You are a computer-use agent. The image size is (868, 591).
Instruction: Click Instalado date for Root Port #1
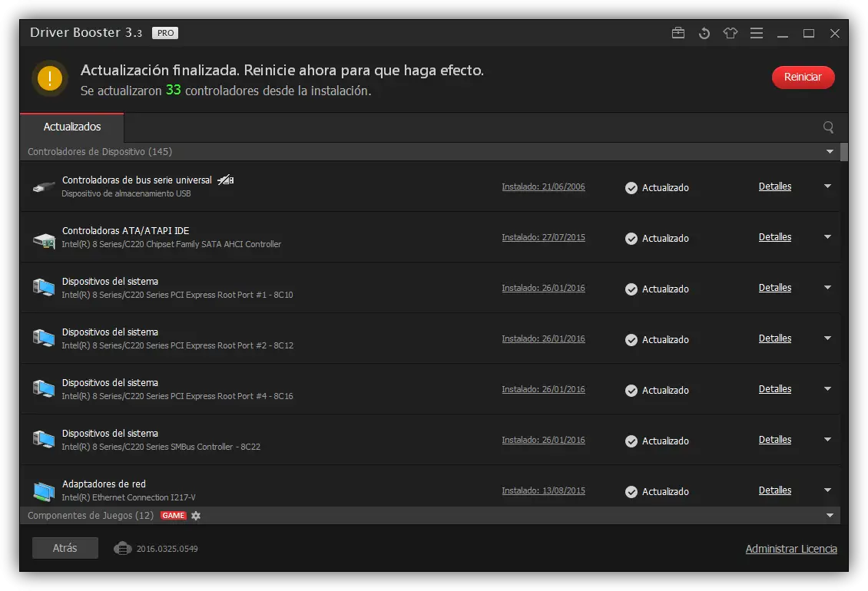click(543, 289)
